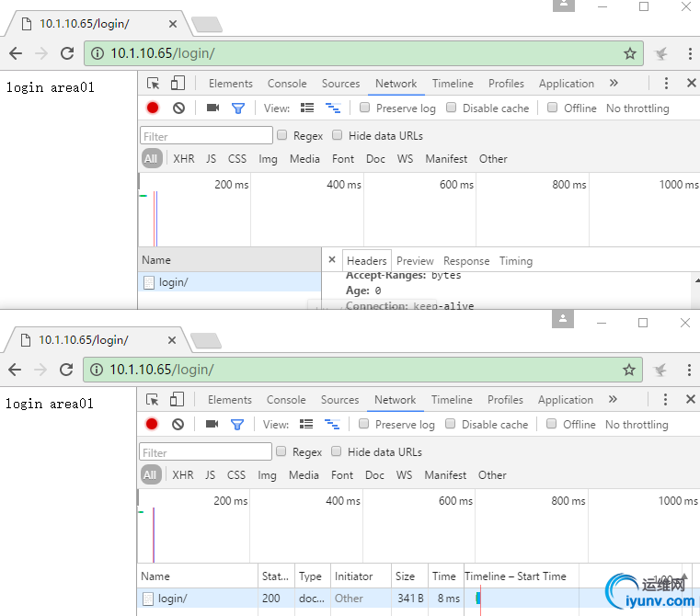This screenshot has height=616, width=700.
Task: Switch to Console tab in top window
Action: coord(287,84)
